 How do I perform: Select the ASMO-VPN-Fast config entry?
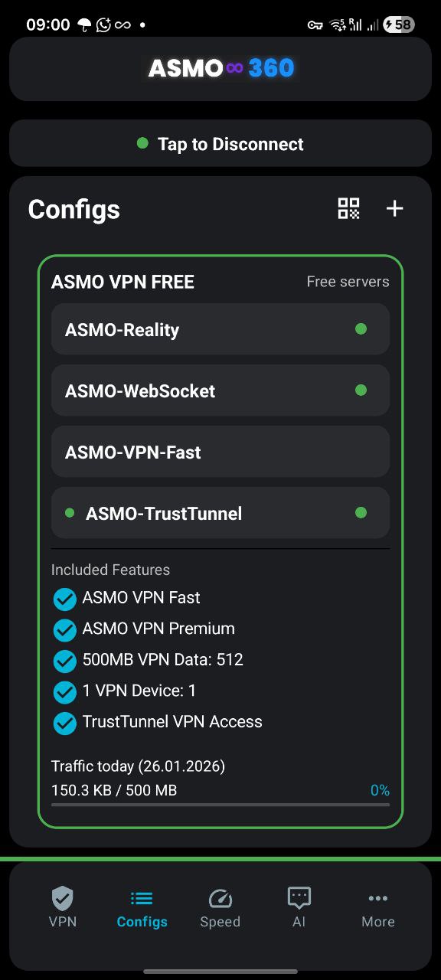point(220,452)
